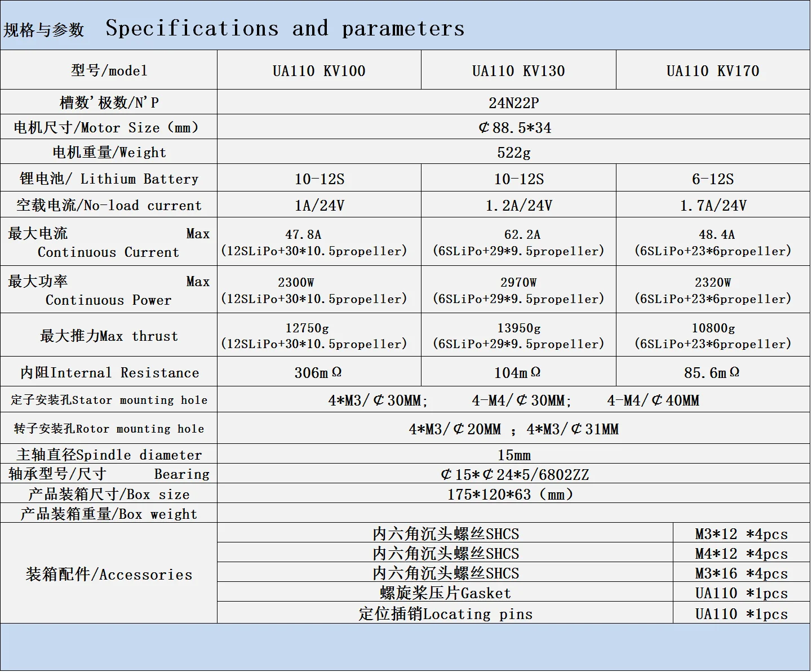Viewport: 812px width, 672px height.
Task: Select the "62.2A" current value
Action: [x=522, y=234]
